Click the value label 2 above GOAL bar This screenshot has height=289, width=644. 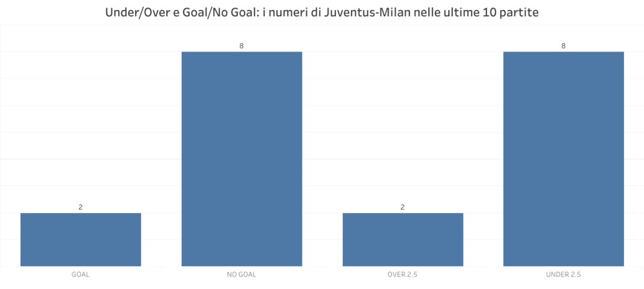coord(80,207)
